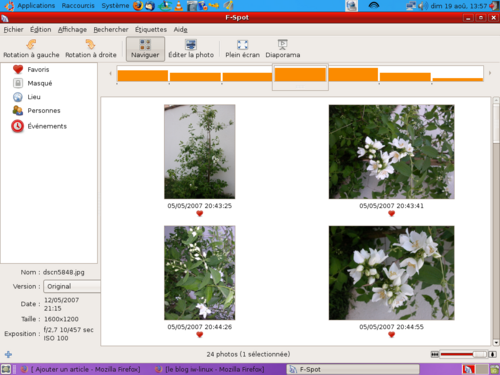
Task: Click heart tag under 20:43:41 photo
Action: [391, 214]
